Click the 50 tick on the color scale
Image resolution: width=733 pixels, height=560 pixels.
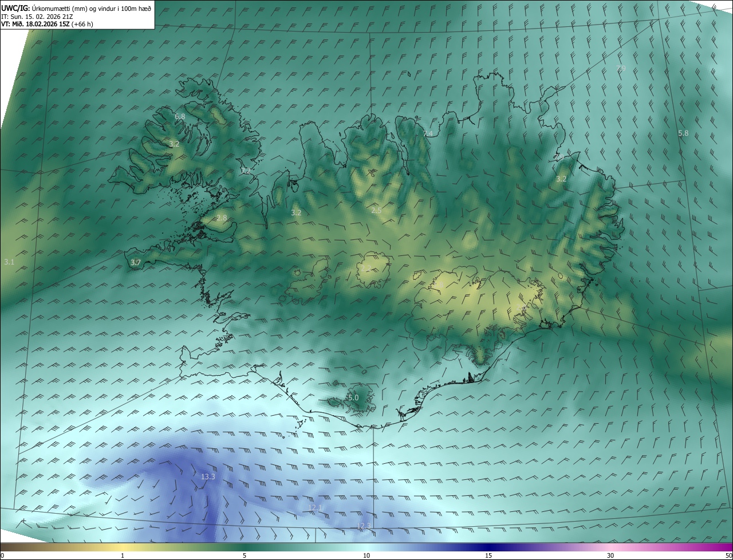(x=728, y=555)
